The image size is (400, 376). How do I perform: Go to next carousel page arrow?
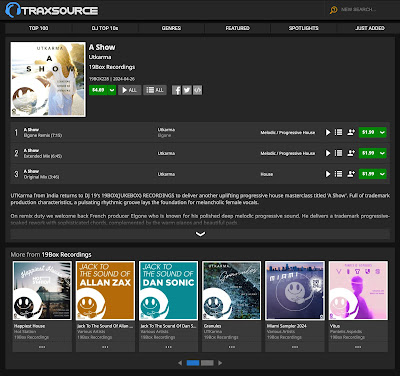pos(220,363)
